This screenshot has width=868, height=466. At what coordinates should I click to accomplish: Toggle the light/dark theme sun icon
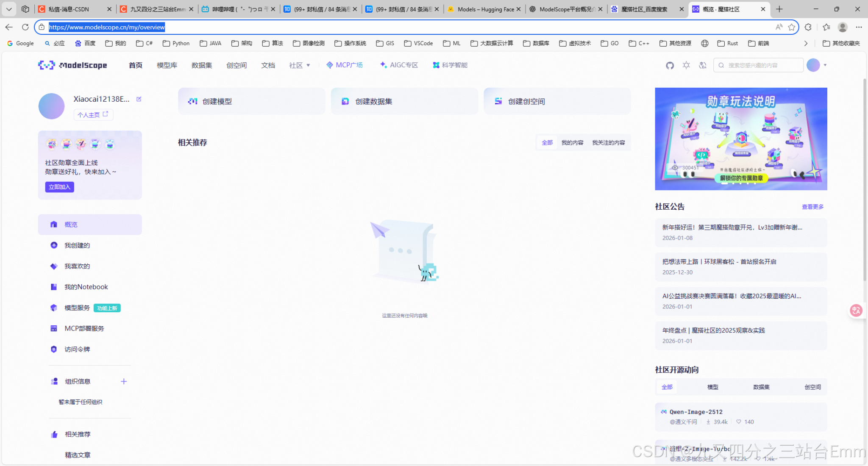tap(686, 65)
